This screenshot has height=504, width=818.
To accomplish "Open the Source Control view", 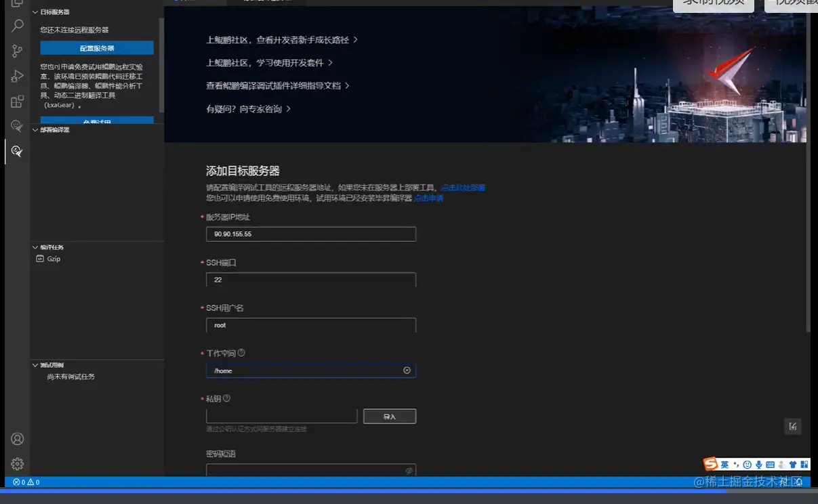I will point(18,51).
